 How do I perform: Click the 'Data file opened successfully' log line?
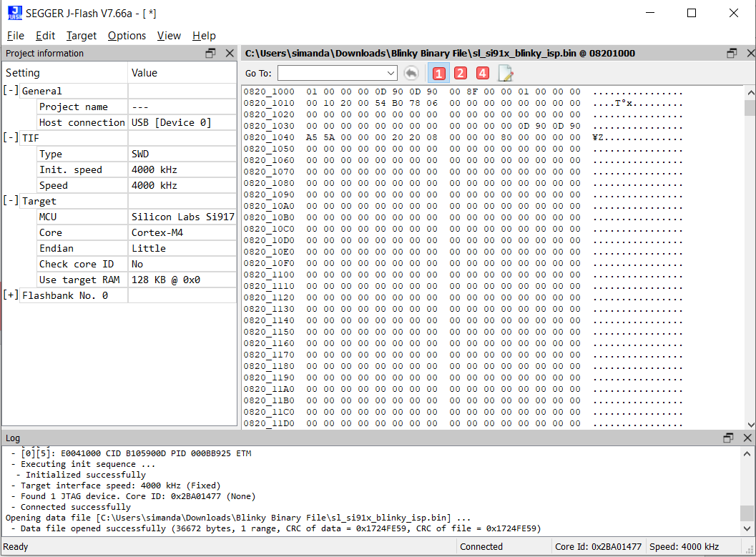coord(276,528)
